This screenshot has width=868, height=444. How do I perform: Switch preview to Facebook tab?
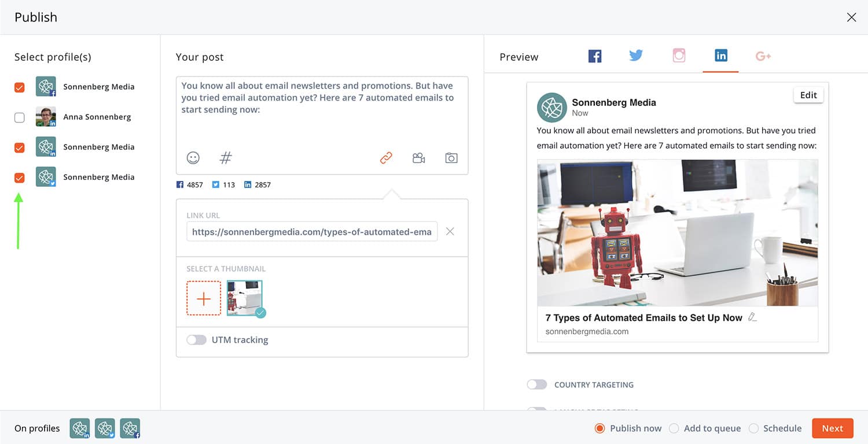(595, 56)
